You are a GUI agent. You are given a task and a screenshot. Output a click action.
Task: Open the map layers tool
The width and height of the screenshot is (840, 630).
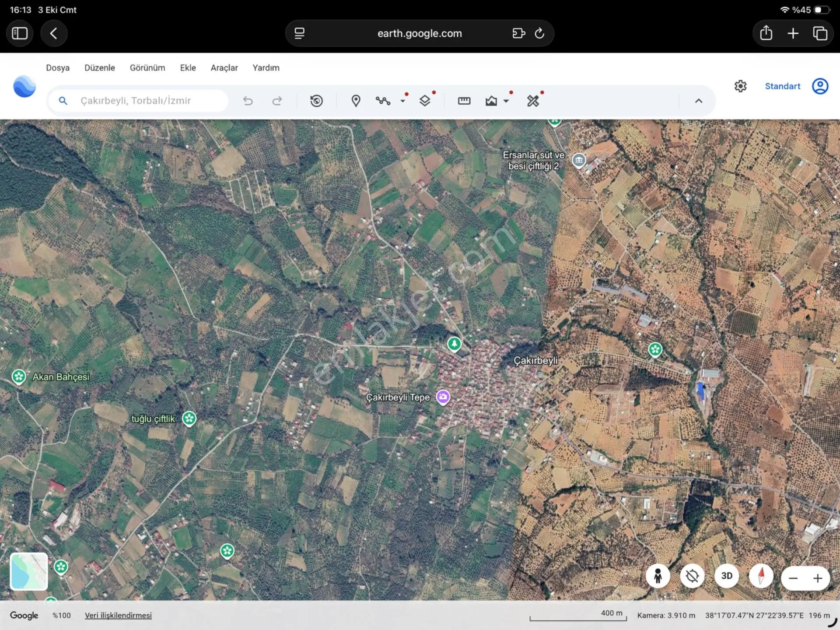click(x=425, y=101)
